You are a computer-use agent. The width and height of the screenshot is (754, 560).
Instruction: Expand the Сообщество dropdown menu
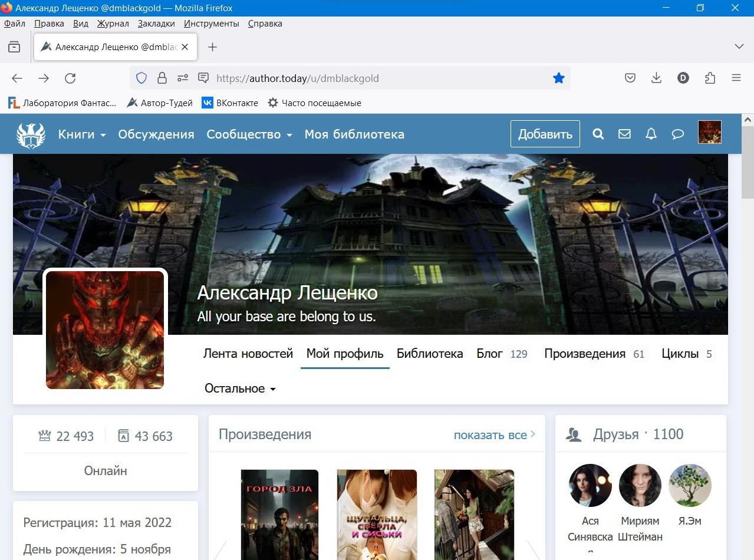(x=249, y=134)
